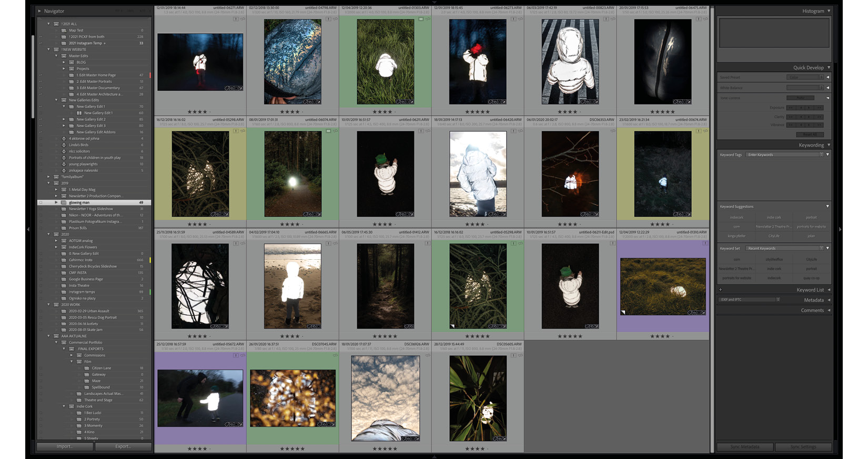Click the Export button
The height and width of the screenshot is (459, 868).
click(x=123, y=446)
